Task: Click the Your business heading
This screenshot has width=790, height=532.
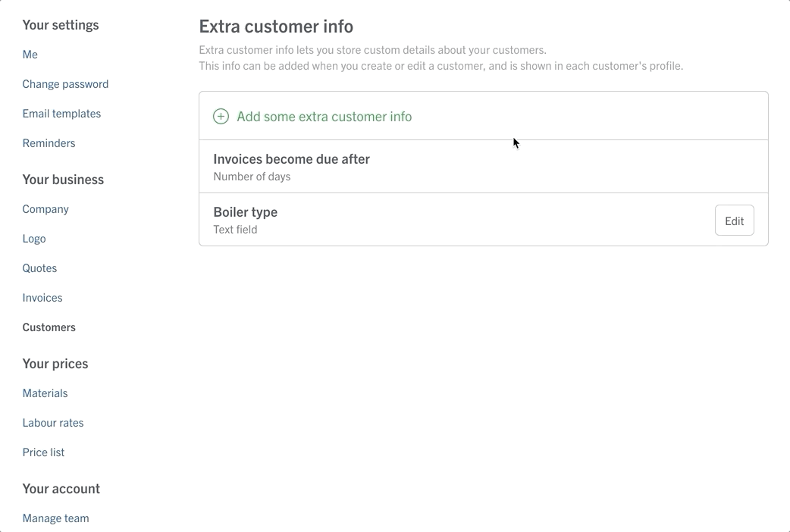Action: coord(63,180)
